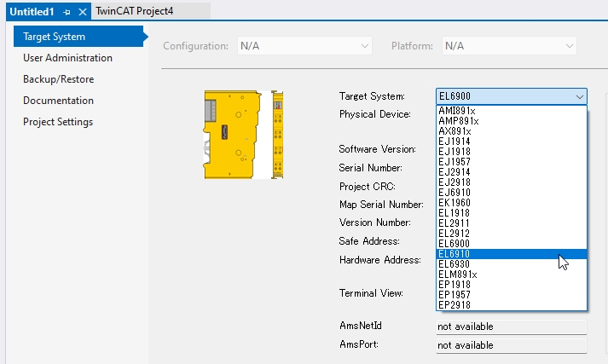
Task: Select EP2918 in the dropdown list
Action: coord(512,305)
